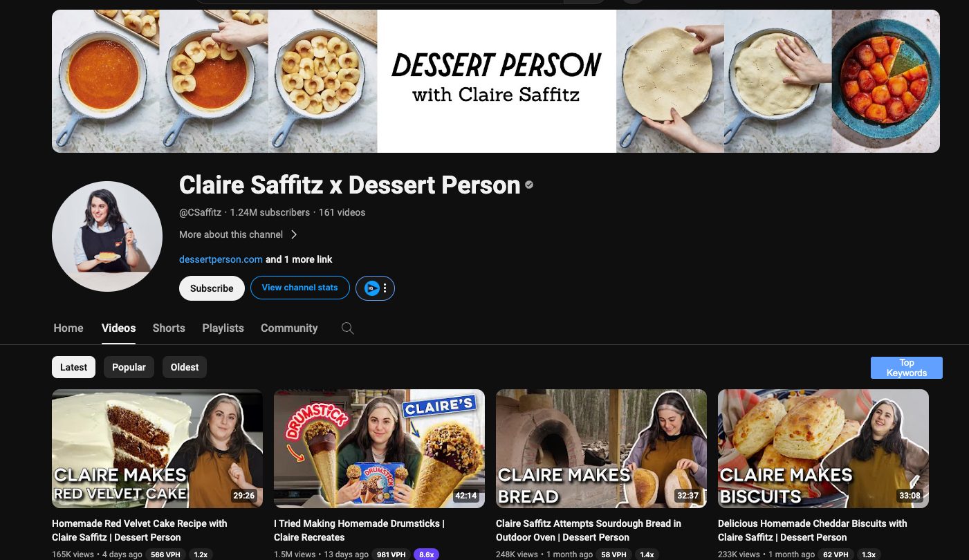
Task: Sort videos by Oldest
Action: [x=185, y=367]
